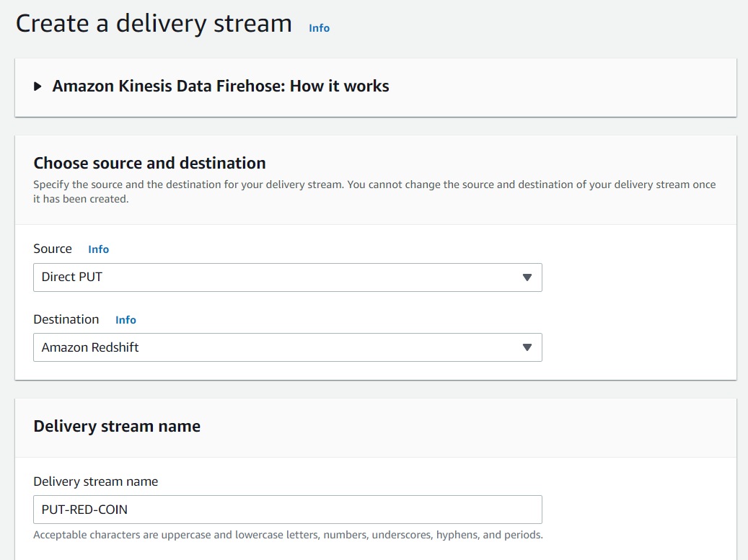The height and width of the screenshot is (560, 748).
Task: Click the 'Destination' field label
Action: (66, 319)
